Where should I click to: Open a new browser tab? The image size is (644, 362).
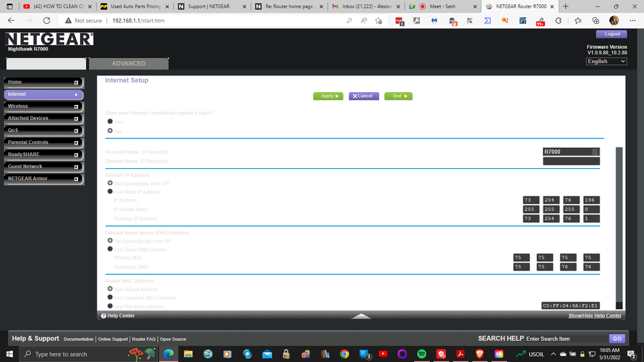click(565, 6)
